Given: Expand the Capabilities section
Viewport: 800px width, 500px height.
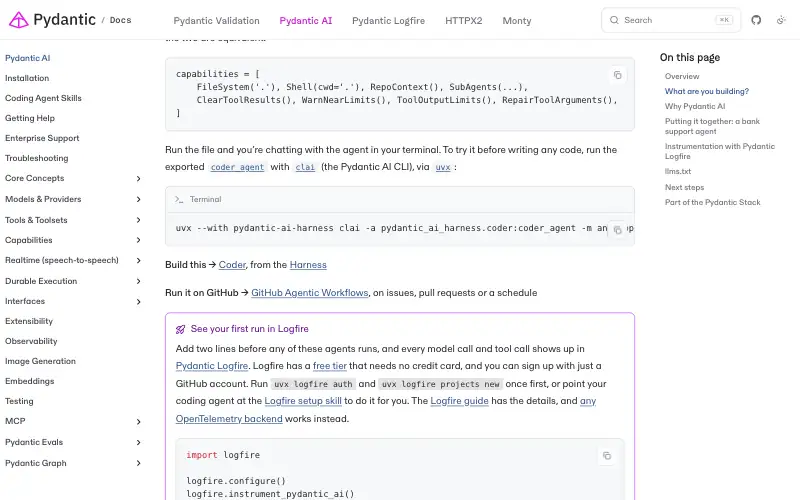Looking at the screenshot, I should [138, 240].
